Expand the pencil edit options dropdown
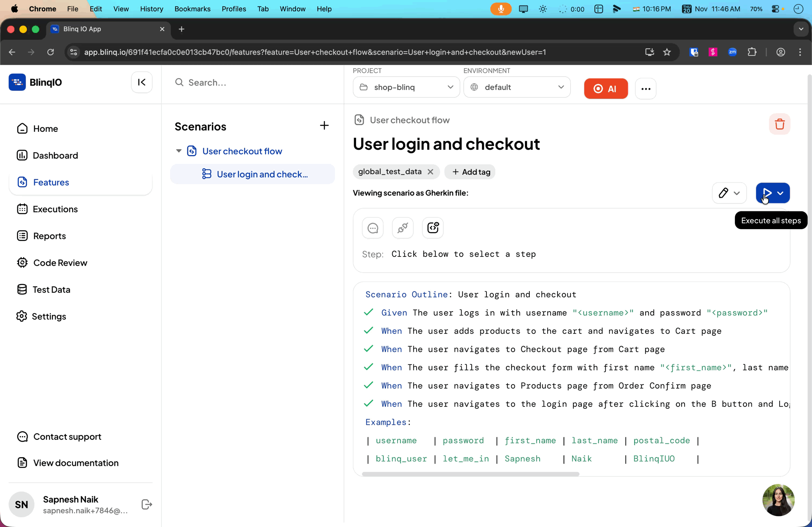 coord(737,193)
